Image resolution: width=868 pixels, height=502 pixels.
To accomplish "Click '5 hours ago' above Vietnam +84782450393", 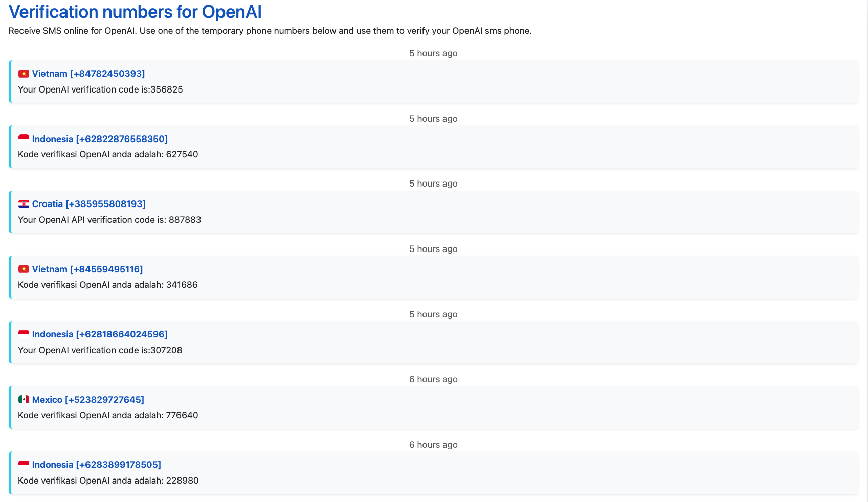I will (x=433, y=53).
